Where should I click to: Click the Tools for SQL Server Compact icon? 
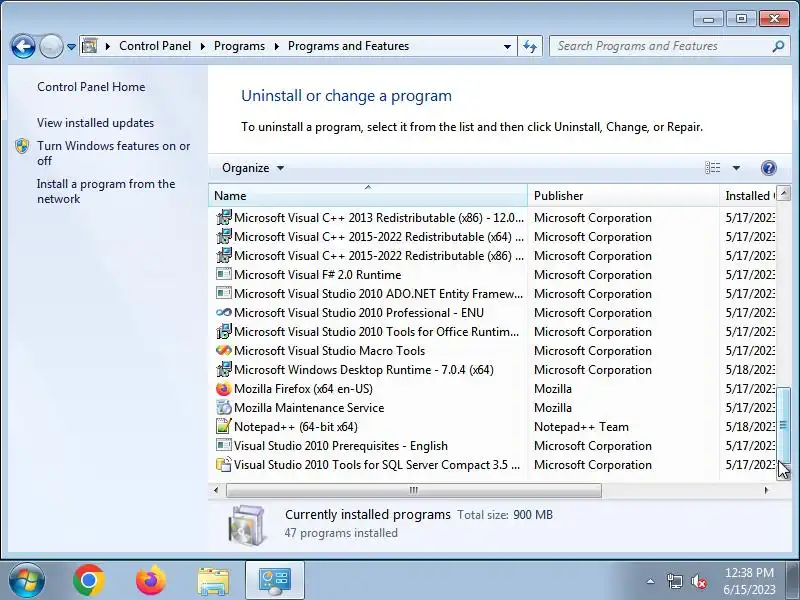(x=223, y=464)
